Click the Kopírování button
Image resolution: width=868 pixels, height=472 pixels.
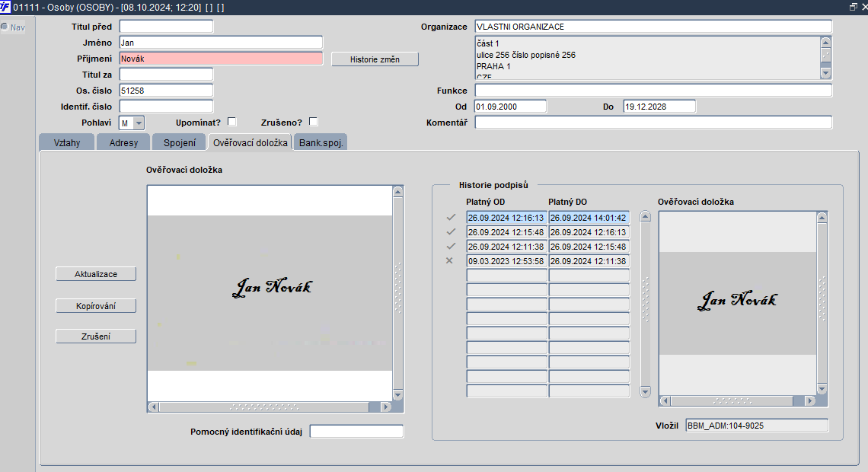(96, 306)
